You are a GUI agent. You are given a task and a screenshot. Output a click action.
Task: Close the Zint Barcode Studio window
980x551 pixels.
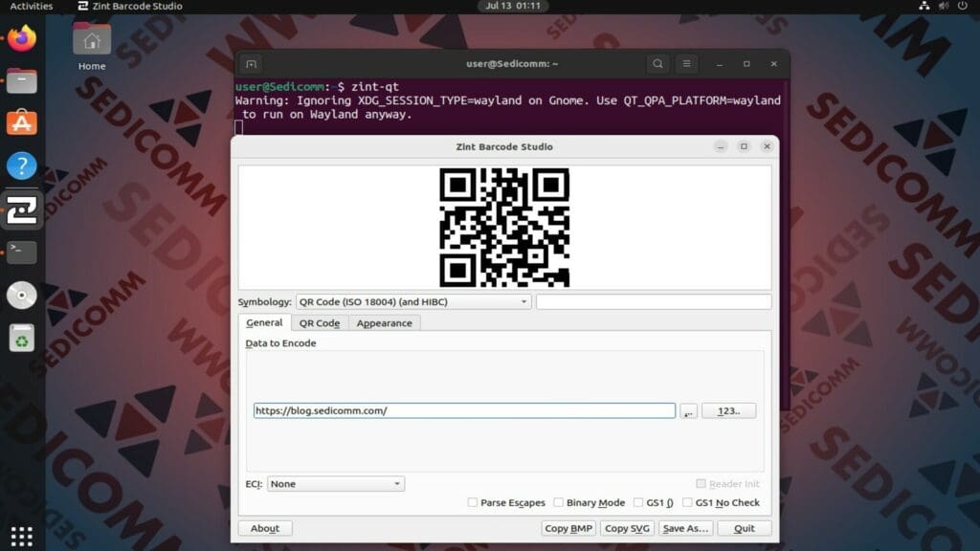click(767, 146)
